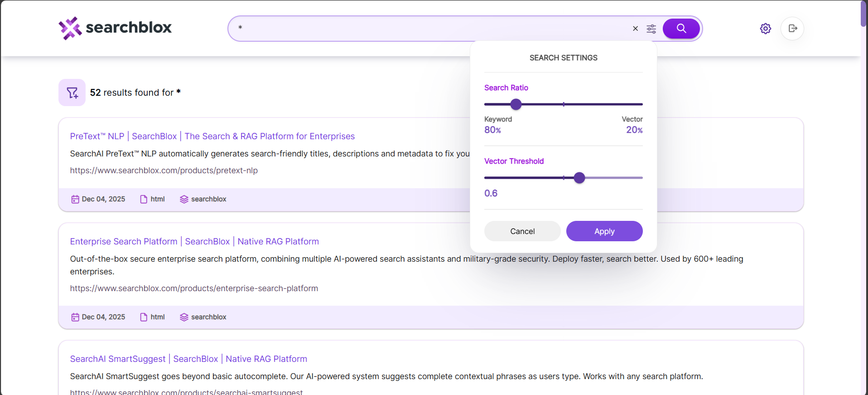
Task: Click calendar icon in PreText NLP result
Action: coord(75,200)
